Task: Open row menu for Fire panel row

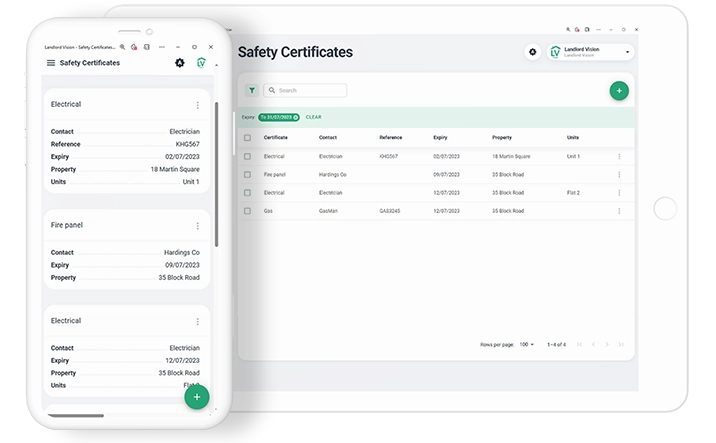Action: pos(619,174)
